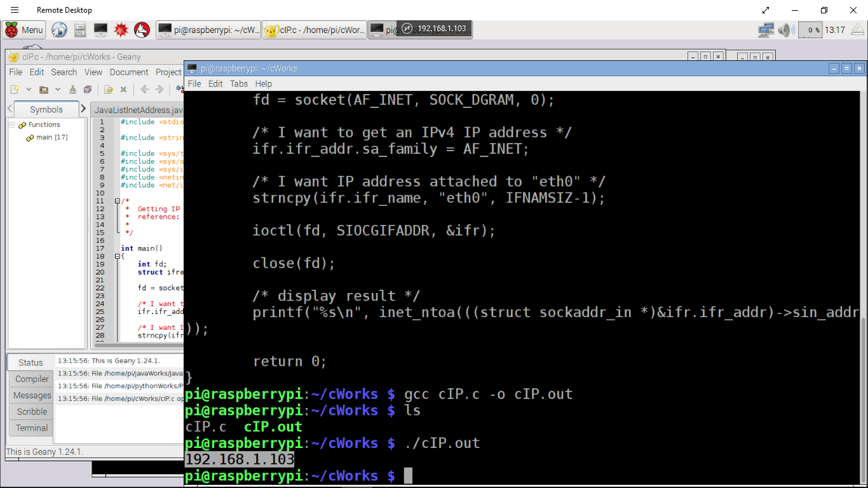Viewport: 868px width, 488px height.
Task: Open Geany File menu
Action: pos(15,72)
